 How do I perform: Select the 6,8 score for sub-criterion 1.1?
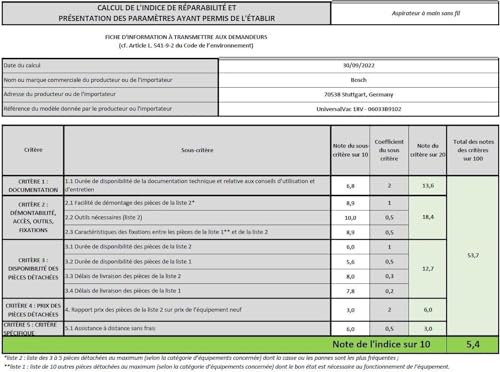pos(350,186)
